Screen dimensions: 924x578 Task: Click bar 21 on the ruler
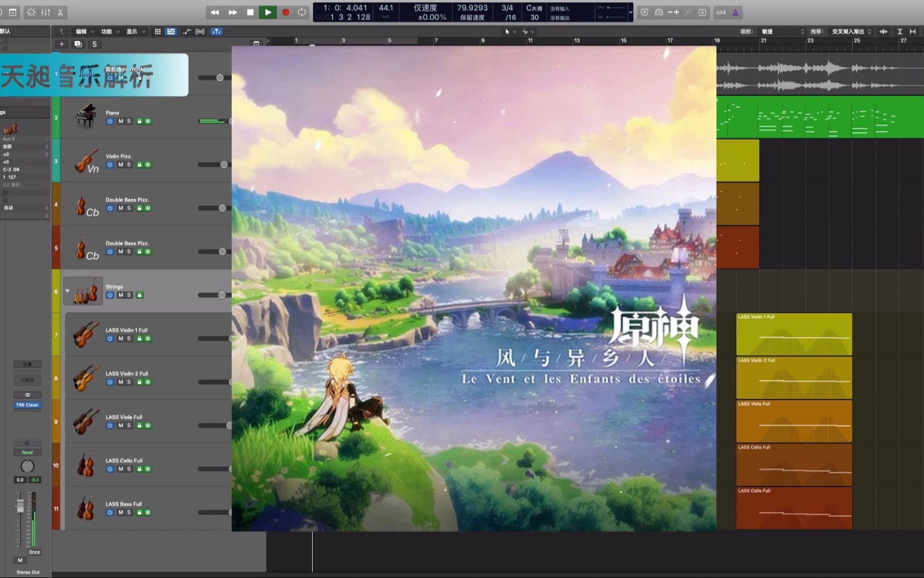coord(764,41)
